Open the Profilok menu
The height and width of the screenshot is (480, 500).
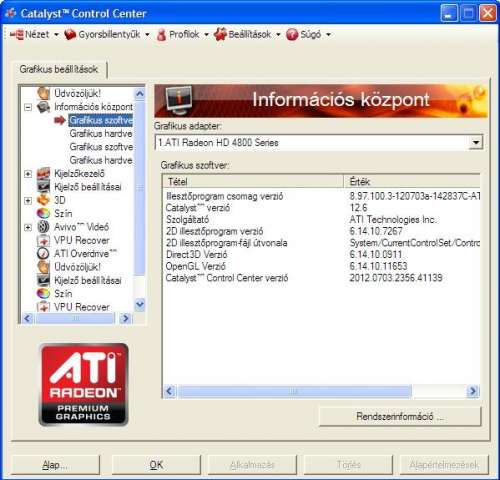point(182,34)
